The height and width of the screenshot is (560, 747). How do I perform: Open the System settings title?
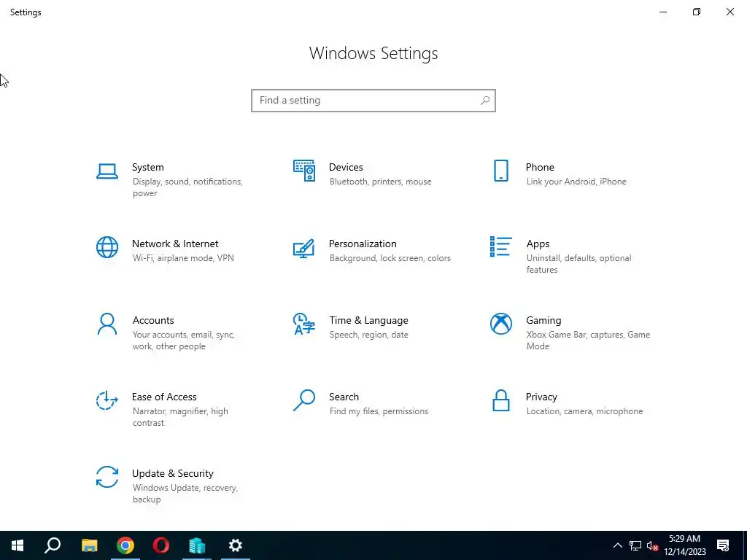tap(147, 167)
